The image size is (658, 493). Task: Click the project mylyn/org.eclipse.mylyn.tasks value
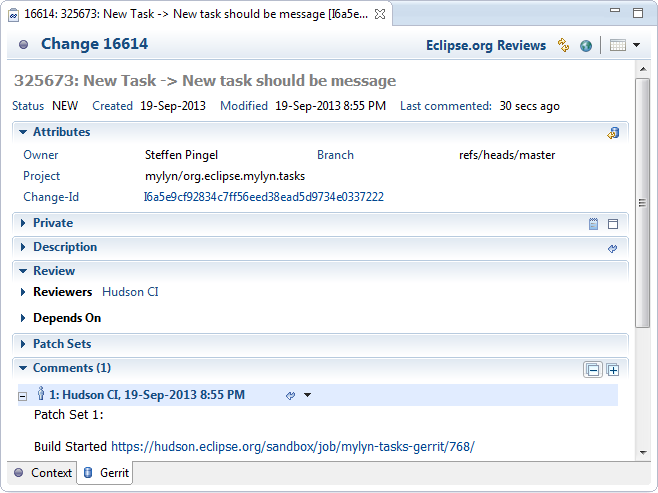225,176
